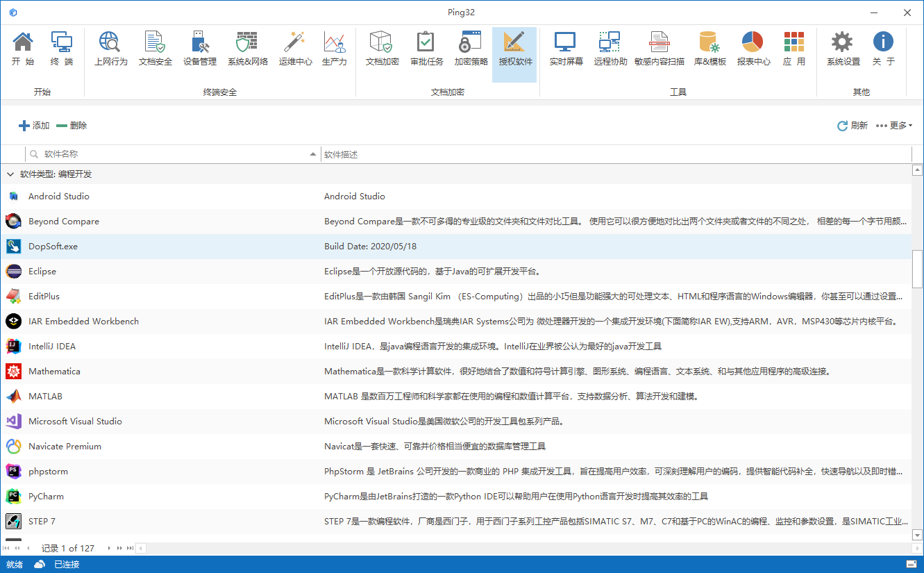The image size is (924, 573).
Task: Jump to the last record
Action: click(x=130, y=548)
